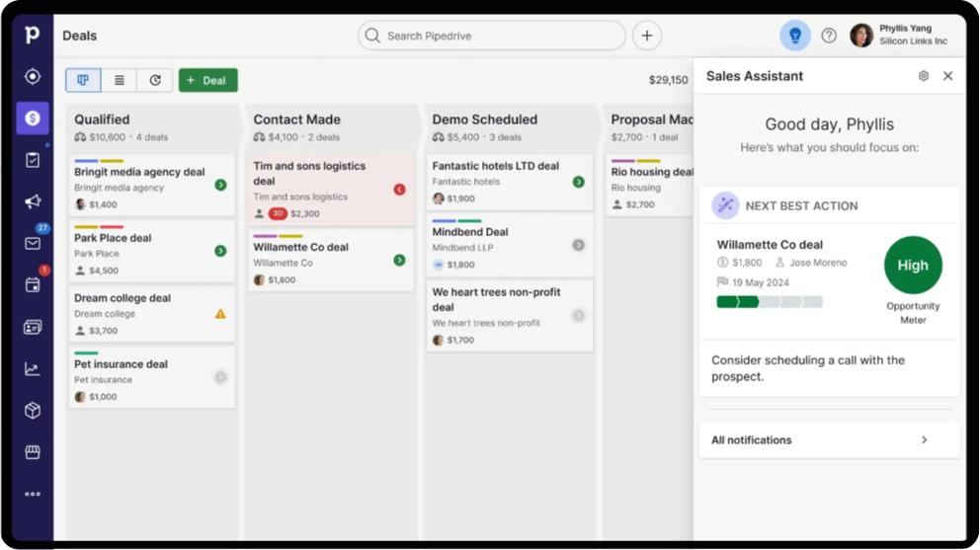The height and width of the screenshot is (550, 980).
Task: Click Willamette Co deal progress bar
Action: pyautogui.click(x=769, y=302)
